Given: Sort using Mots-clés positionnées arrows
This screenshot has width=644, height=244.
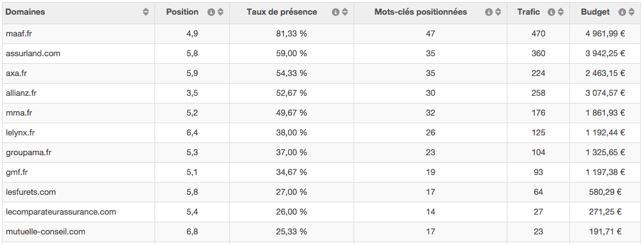Looking at the screenshot, I should [498, 12].
